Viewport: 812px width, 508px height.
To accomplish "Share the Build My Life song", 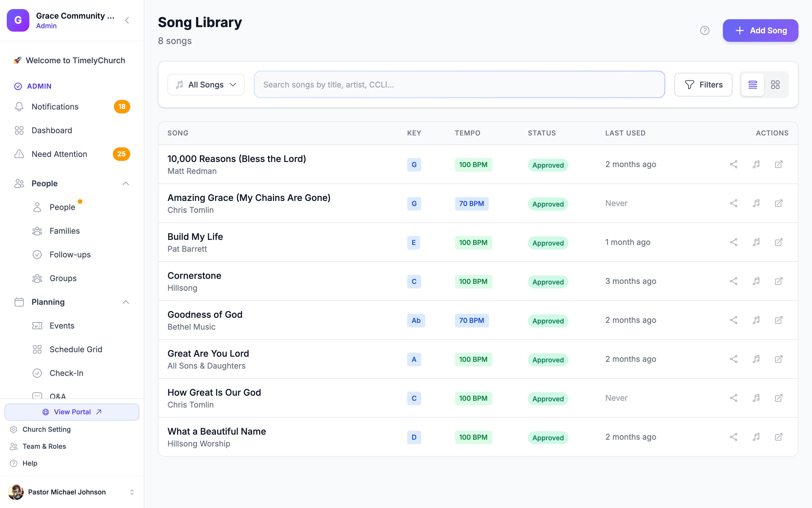I will pos(734,242).
